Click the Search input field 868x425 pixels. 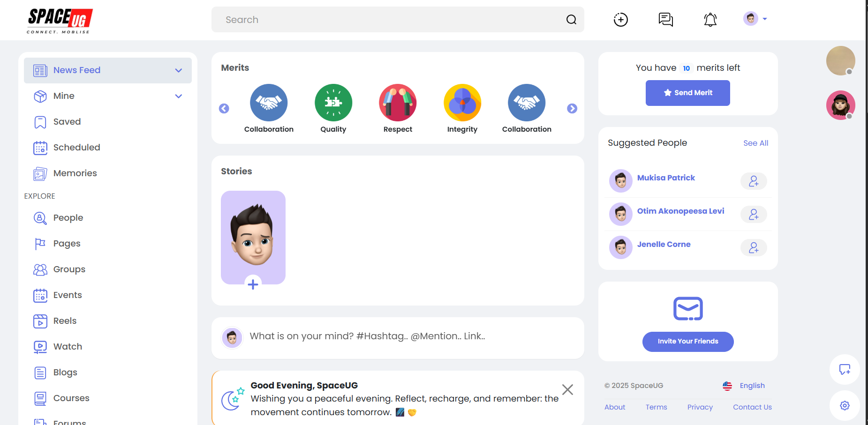pyautogui.click(x=389, y=20)
